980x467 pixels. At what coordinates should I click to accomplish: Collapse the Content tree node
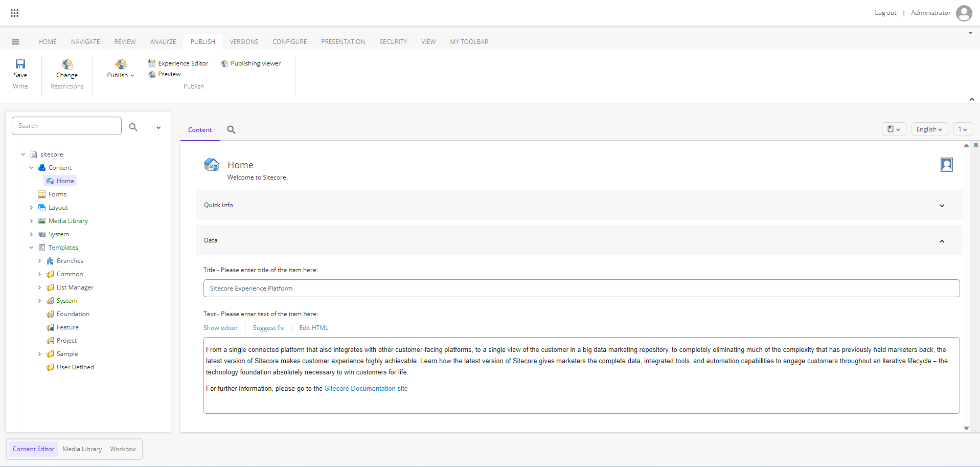point(31,168)
